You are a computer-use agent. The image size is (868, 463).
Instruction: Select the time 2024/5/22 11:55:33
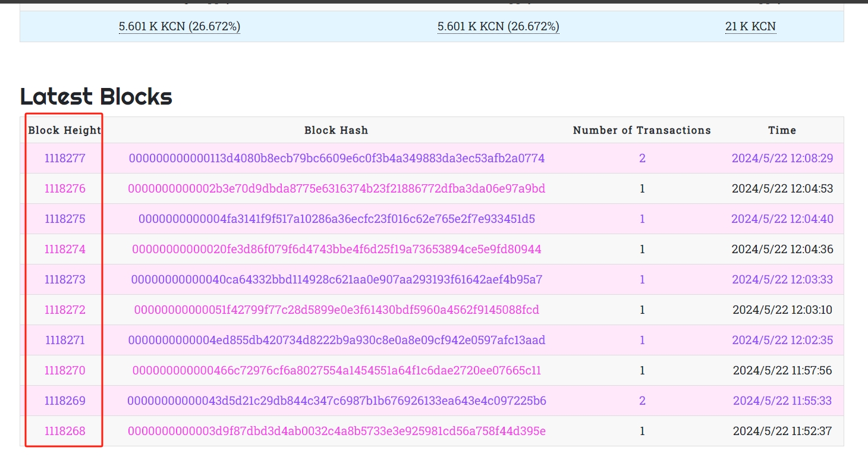pos(782,401)
